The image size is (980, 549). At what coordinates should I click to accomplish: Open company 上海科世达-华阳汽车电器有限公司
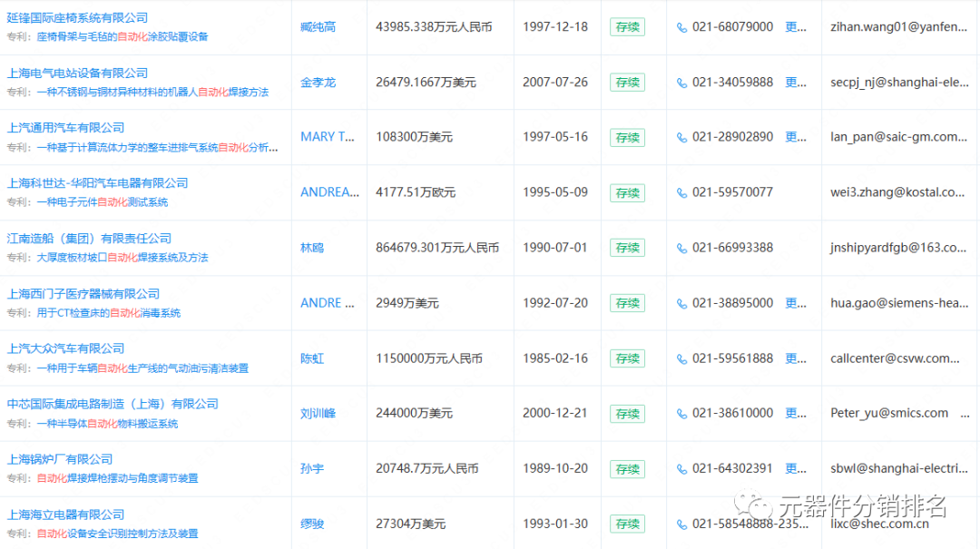click(97, 183)
